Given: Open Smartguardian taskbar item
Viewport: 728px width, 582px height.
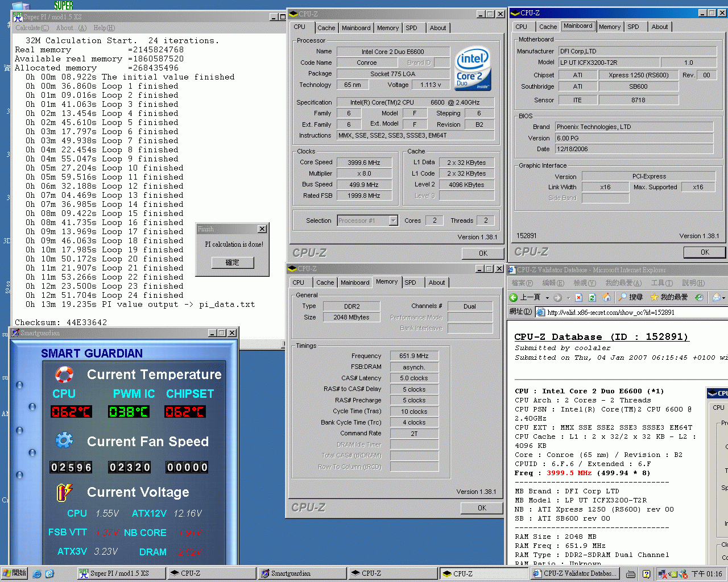Looking at the screenshot, I should pos(302,573).
